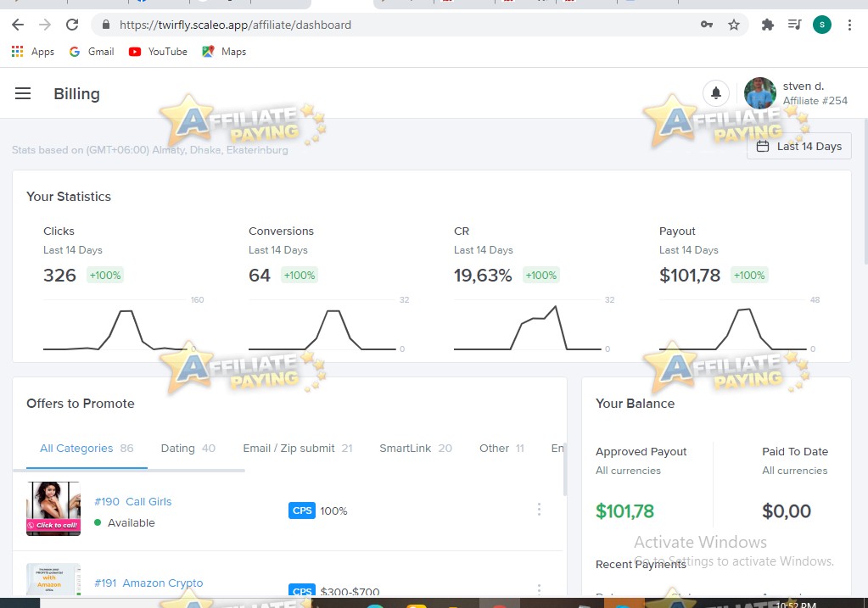Viewport: 868px width, 608px height.
Task: Open #190 Call Girls offer
Action: click(x=133, y=502)
